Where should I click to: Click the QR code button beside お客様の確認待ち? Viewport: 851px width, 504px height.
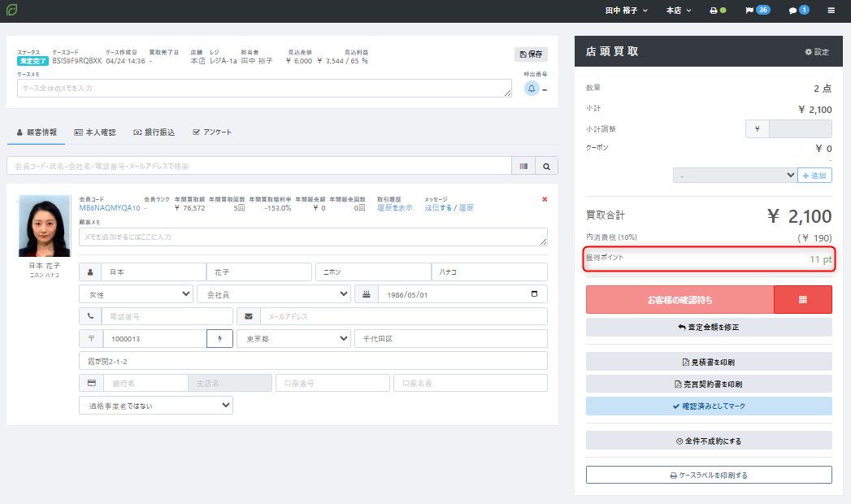click(x=803, y=299)
